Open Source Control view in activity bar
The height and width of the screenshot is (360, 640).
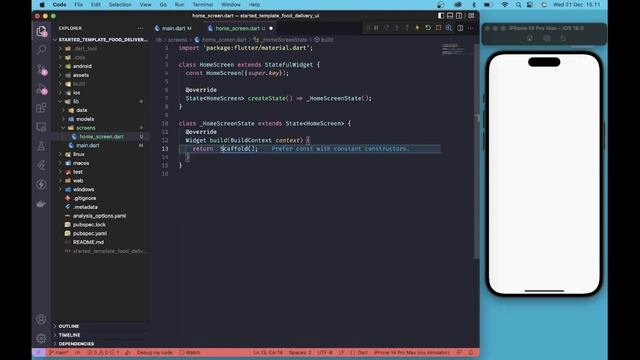41,69
